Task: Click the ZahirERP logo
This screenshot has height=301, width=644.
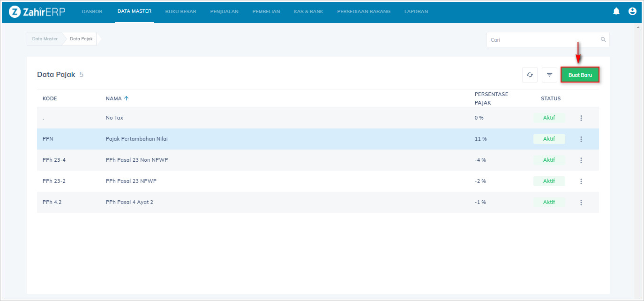Action: click(37, 12)
